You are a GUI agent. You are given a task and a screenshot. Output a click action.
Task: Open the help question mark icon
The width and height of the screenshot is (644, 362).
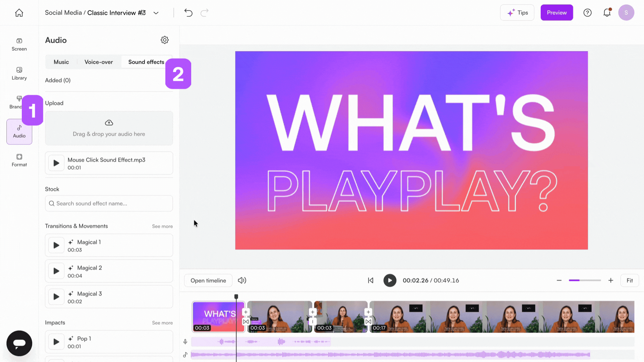(587, 13)
